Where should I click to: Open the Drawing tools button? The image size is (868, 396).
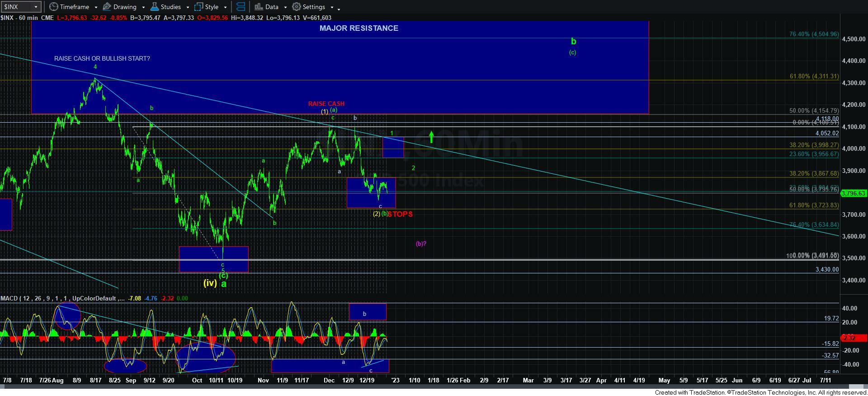point(120,7)
